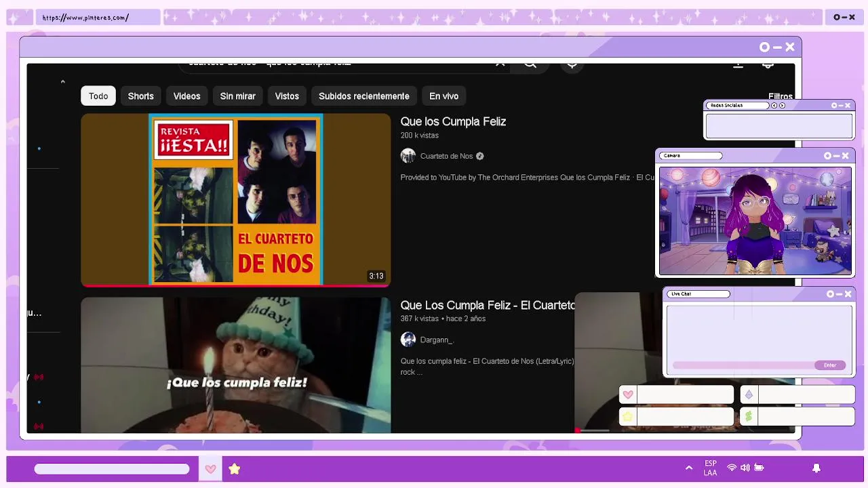Viewport: 868px width, 488px height.
Task: Select the Subidos recientemente filter chip
Action: [364, 96]
